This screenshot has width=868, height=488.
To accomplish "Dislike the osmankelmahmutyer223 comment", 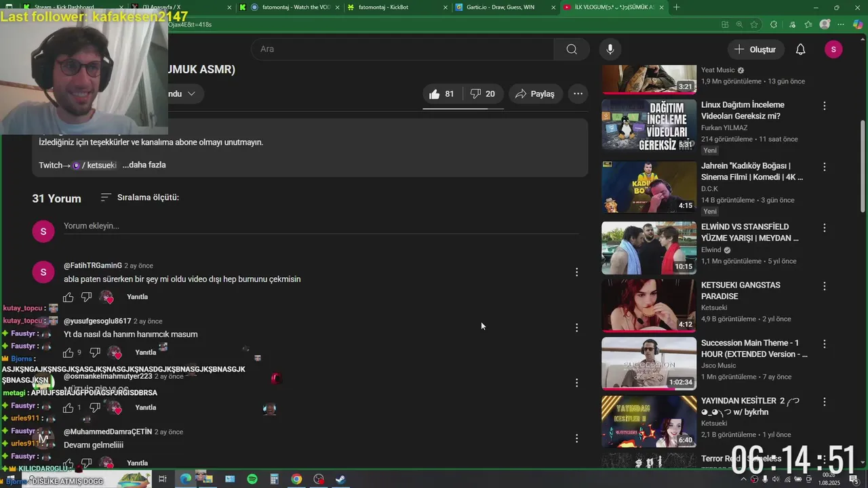I will tap(95, 408).
